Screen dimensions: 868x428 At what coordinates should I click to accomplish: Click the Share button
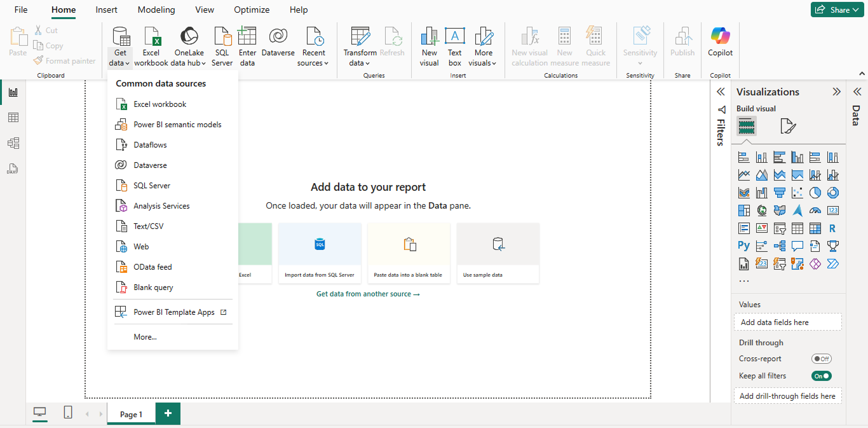837,10
